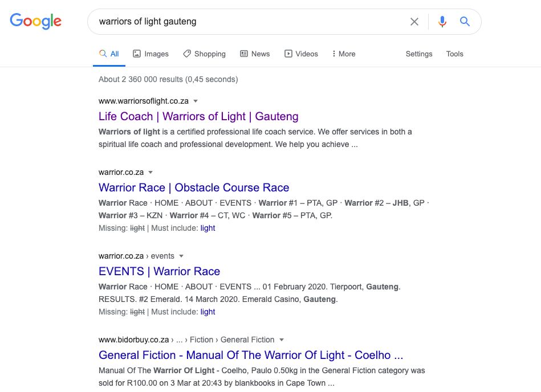541x392 pixels.
Task: Click the Images tab picture icon
Action: tap(137, 54)
